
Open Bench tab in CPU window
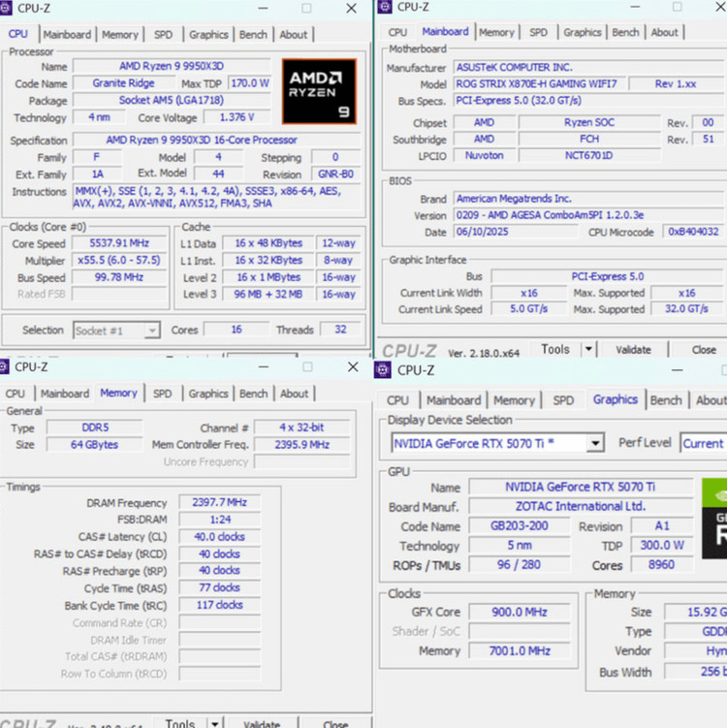pos(253,35)
